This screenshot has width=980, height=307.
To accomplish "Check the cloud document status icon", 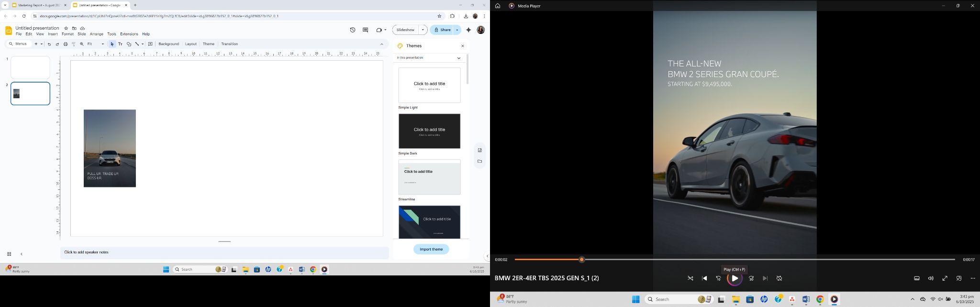I will (x=82, y=28).
